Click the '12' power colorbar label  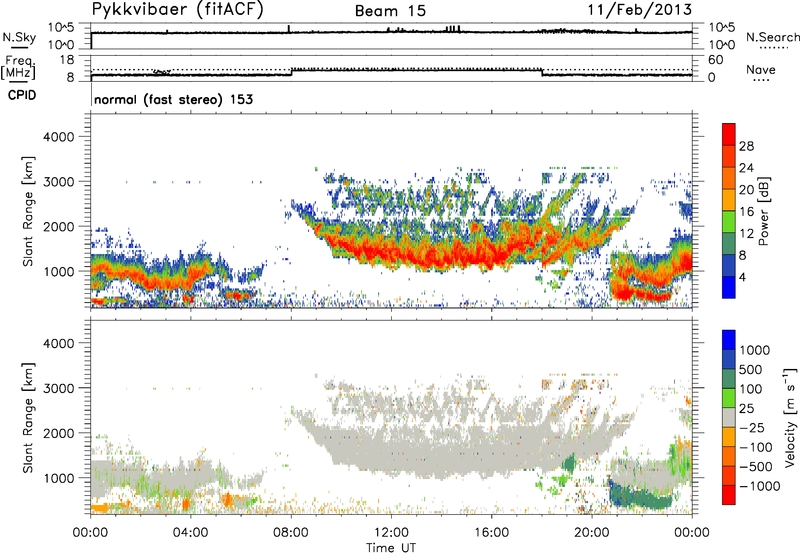coord(746,234)
